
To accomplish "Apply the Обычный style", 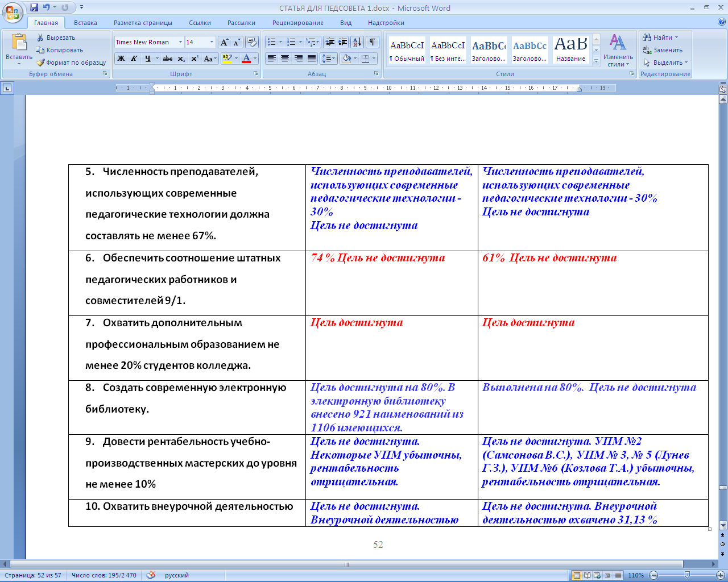I will pos(407,50).
